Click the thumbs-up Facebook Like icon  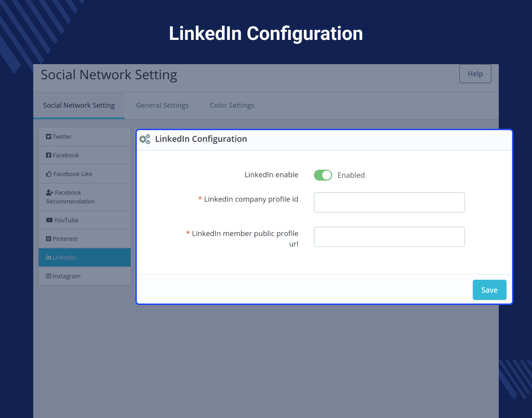49,174
